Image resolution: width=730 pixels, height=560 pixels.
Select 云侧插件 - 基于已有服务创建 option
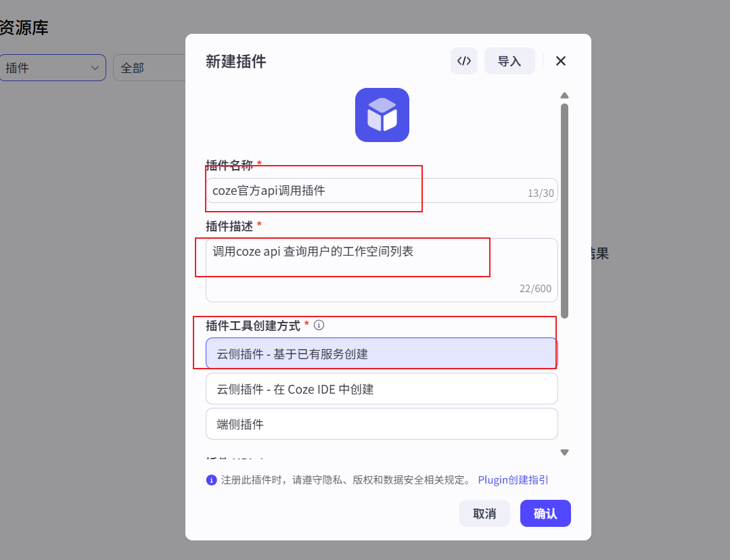tap(382, 353)
